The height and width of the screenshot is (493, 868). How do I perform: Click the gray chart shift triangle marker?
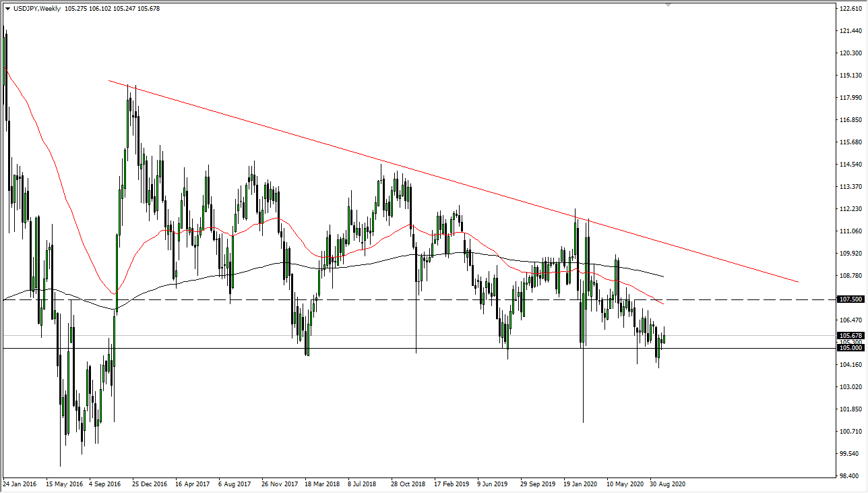click(x=668, y=5)
